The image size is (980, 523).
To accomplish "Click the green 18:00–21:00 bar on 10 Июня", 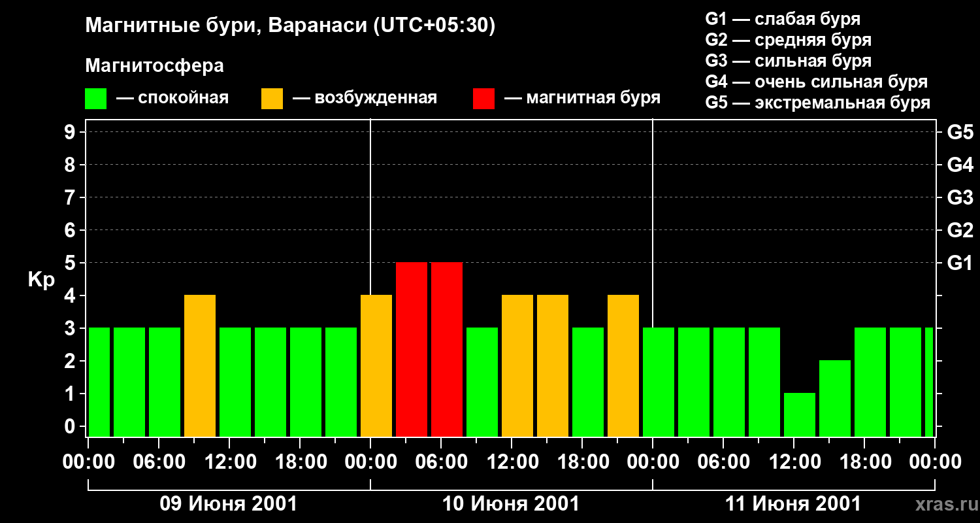I will pos(588,382).
